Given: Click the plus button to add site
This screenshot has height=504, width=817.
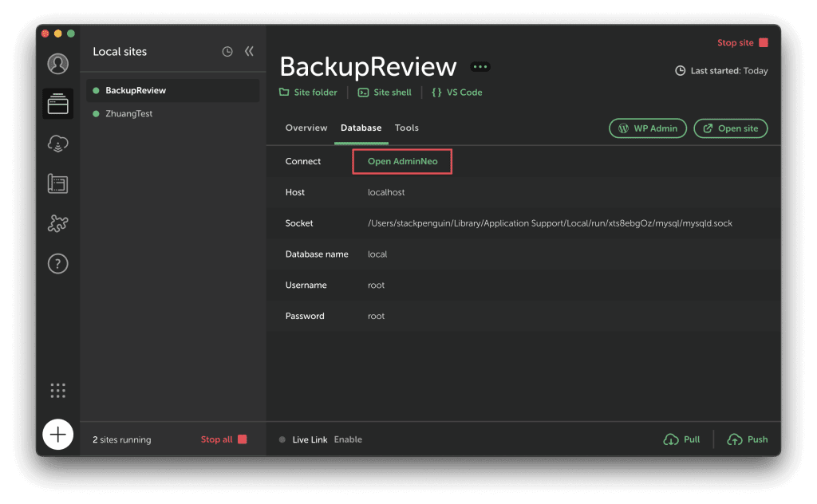Looking at the screenshot, I should click(x=57, y=435).
